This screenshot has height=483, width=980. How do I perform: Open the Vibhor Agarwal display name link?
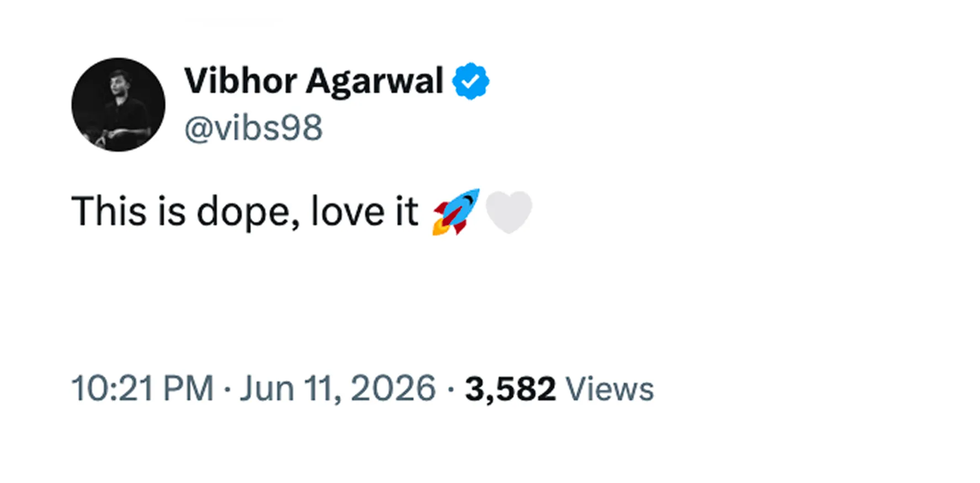point(314,81)
